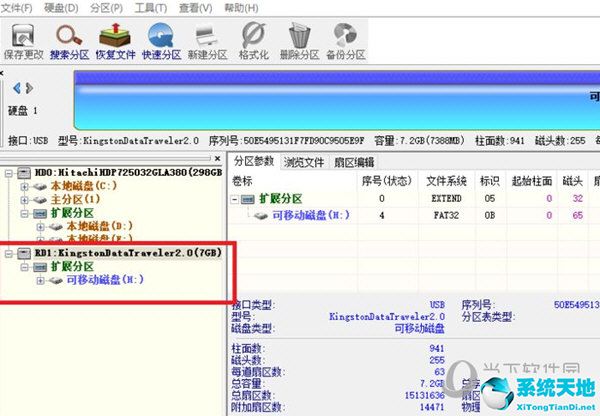Click the KingstonDataTraveler2.0 model value in details
Screen dimensions: 600x416
click(x=387, y=316)
